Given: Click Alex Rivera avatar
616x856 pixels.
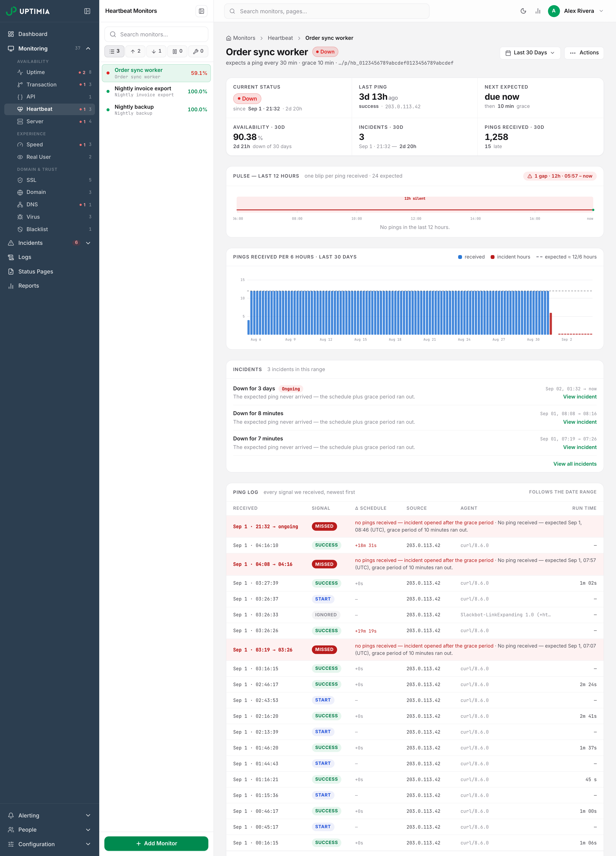Looking at the screenshot, I should click(553, 11).
